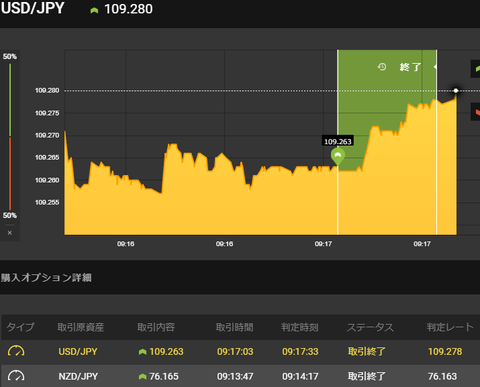Click the lower 50% sentiment label

(10, 215)
